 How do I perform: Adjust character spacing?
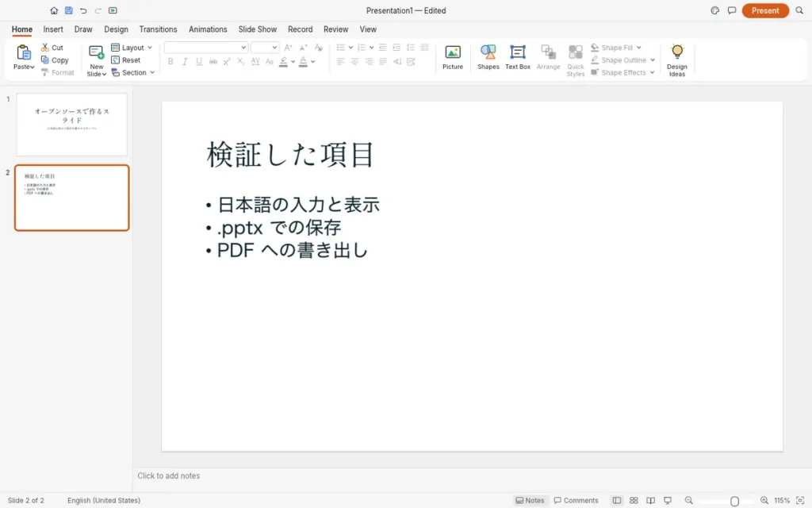[x=255, y=62]
